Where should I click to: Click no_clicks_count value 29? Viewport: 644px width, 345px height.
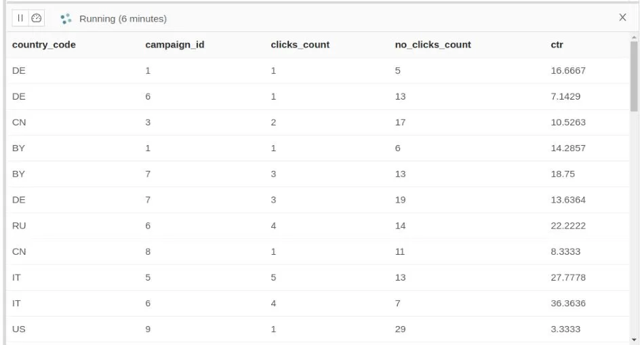point(400,329)
